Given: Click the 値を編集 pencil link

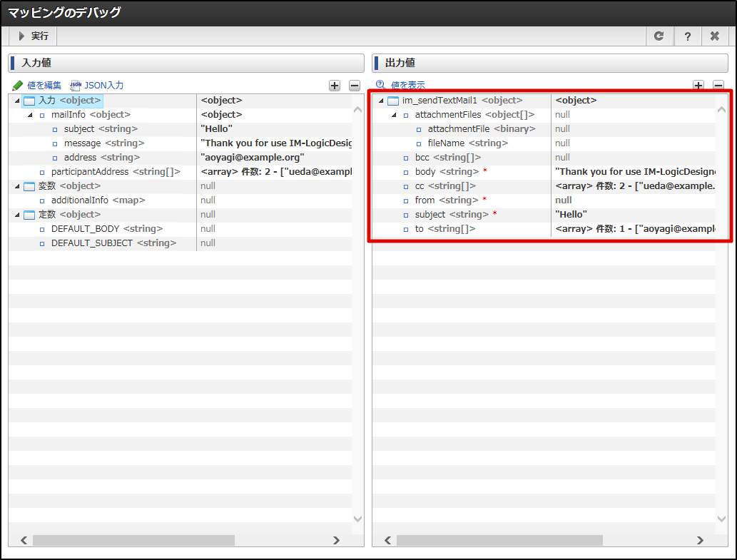Looking at the screenshot, I should (37, 86).
